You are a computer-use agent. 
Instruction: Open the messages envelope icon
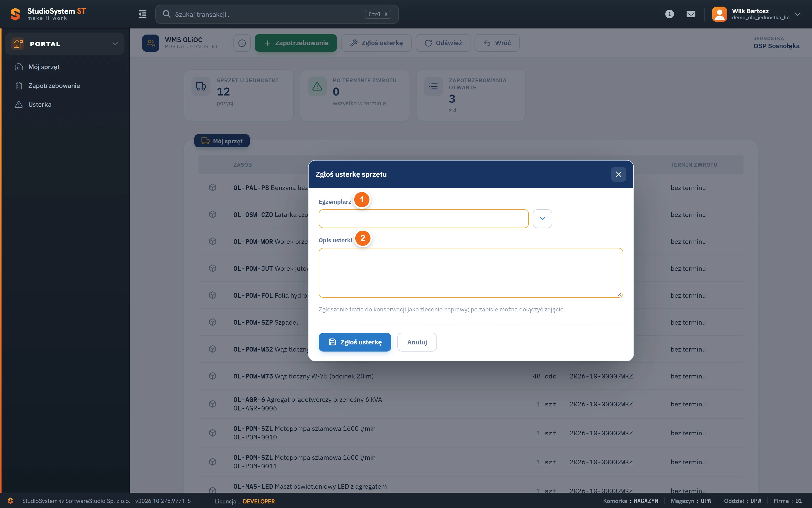[x=691, y=14]
